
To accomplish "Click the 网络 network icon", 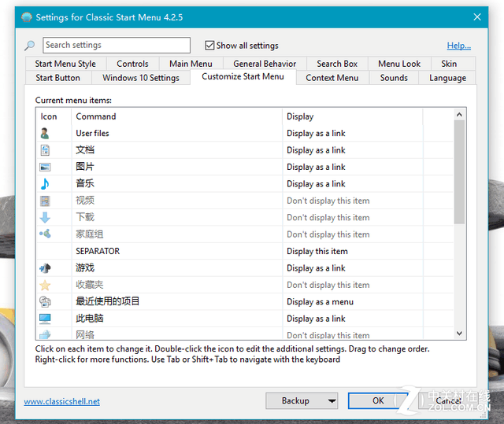I will click(x=45, y=334).
